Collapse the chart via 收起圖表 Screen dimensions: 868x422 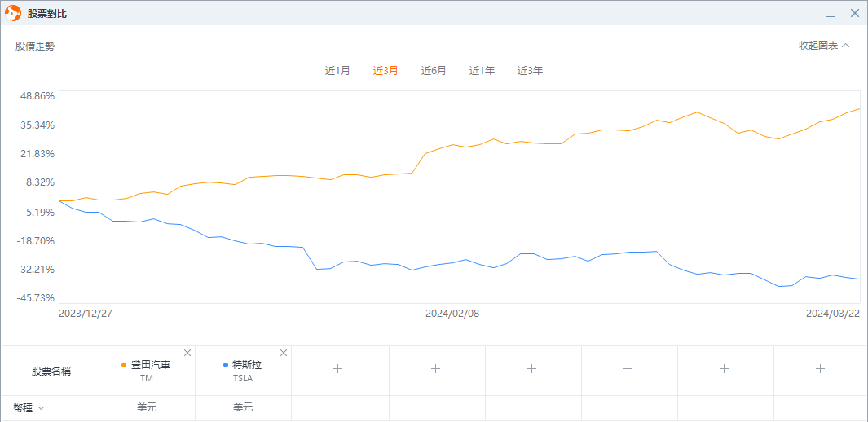click(x=824, y=46)
